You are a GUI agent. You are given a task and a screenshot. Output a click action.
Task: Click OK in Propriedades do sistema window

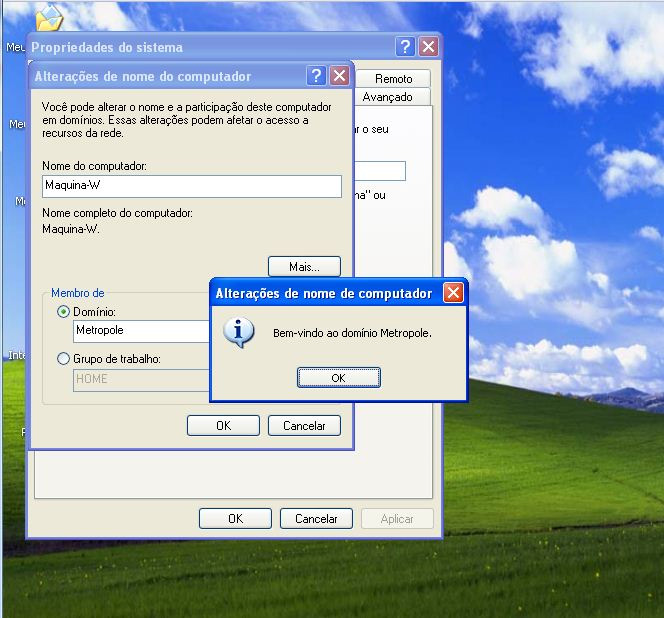click(235, 518)
